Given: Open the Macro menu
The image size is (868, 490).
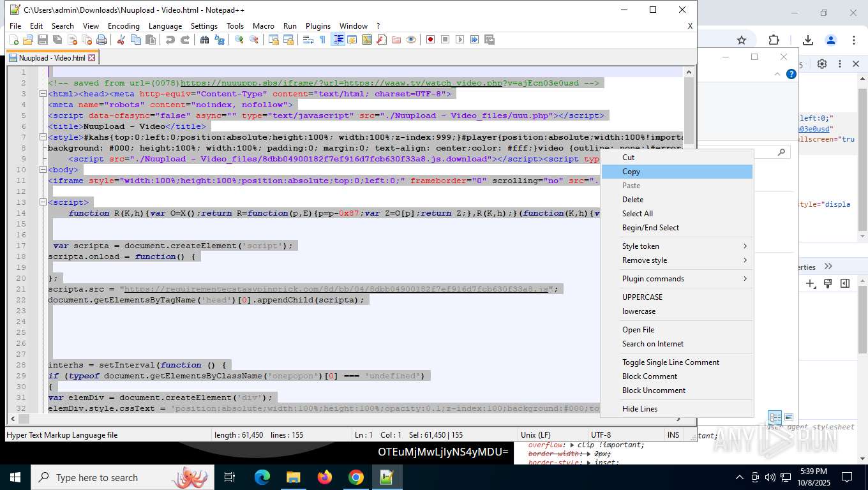Looking at the screenshot, I should [264, 26].
